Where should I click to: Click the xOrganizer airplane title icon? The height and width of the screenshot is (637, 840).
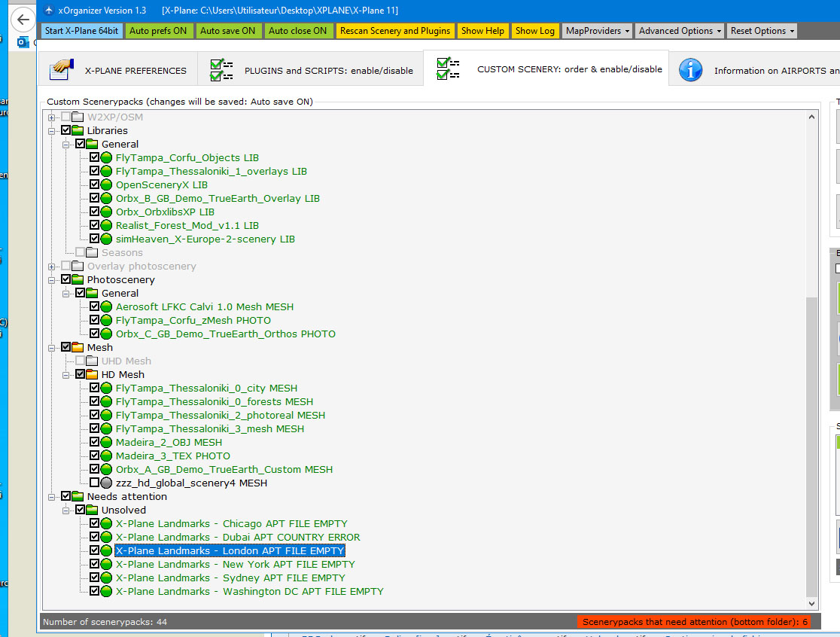(x=49, y=11)
